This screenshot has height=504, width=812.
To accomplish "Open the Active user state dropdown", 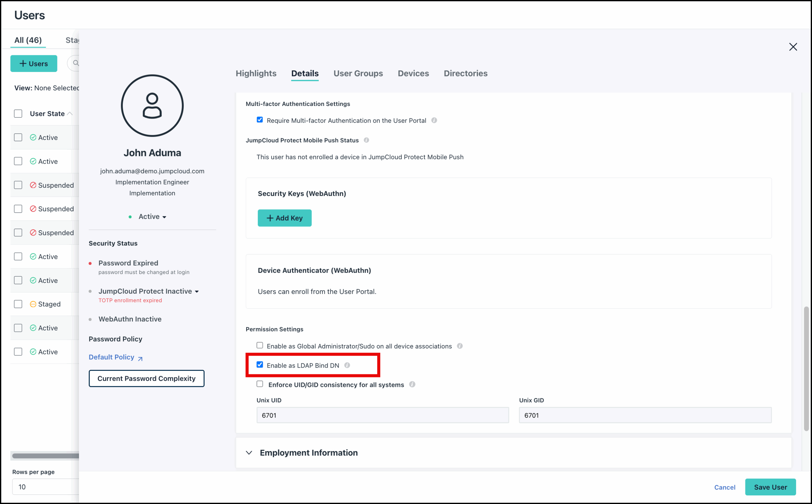I will pyautogui.click(x=152, y=217).
